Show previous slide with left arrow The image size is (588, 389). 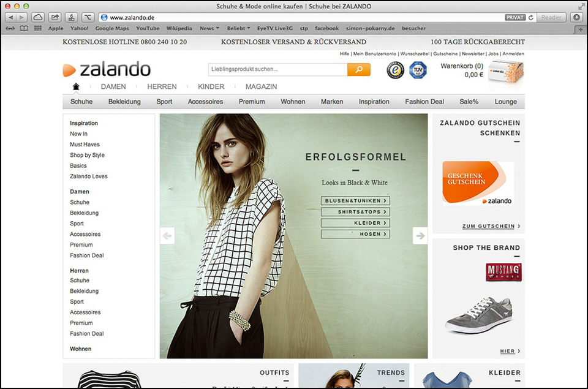167,236
